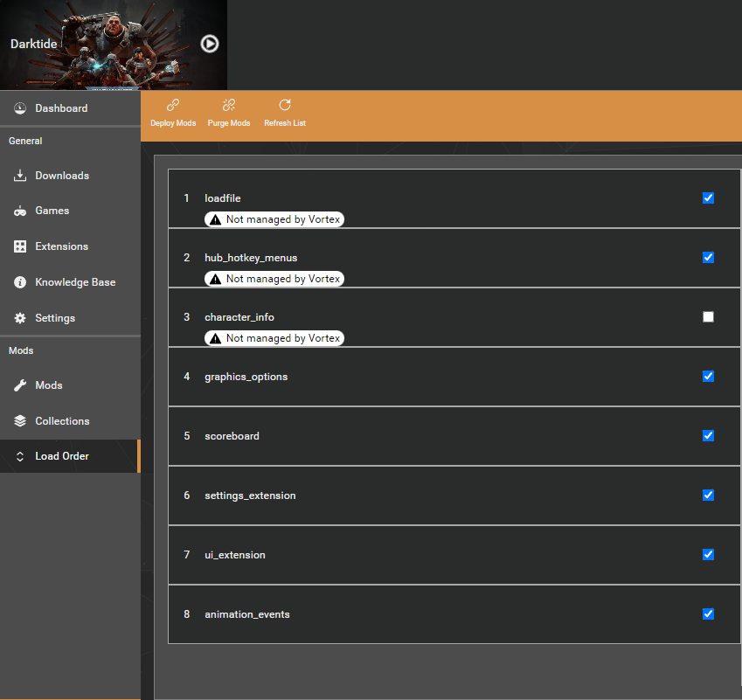
Task: Open the Collections page
Action: (62, 421)
